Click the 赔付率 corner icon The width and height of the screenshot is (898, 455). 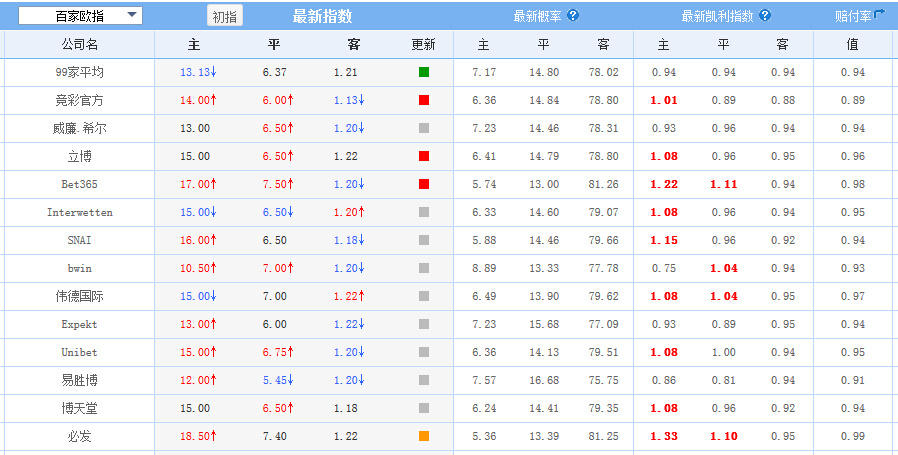[x=880, y=14]
